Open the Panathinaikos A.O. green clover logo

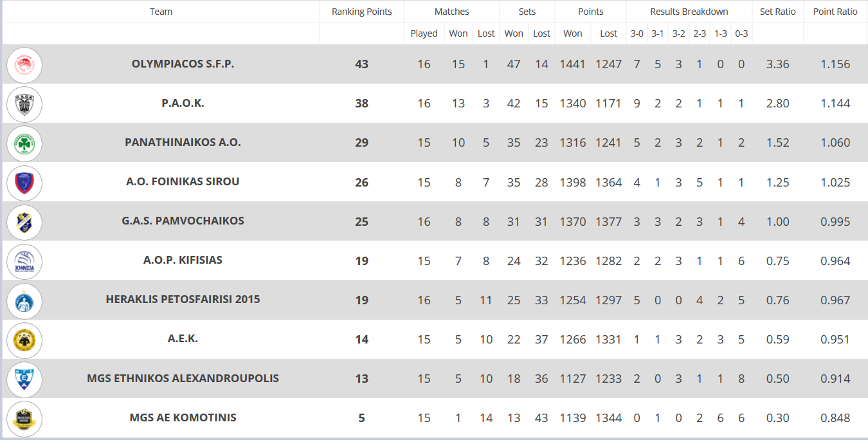pyautogui.click(x=24, y=143)
